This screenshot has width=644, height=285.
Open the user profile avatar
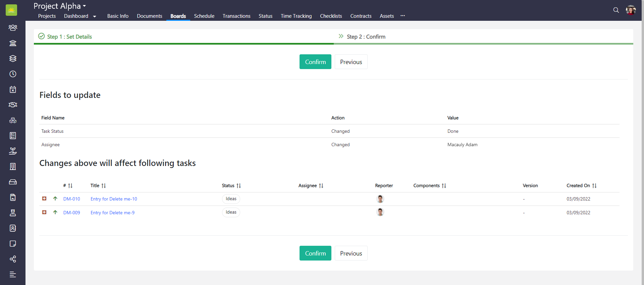(631, 10)
